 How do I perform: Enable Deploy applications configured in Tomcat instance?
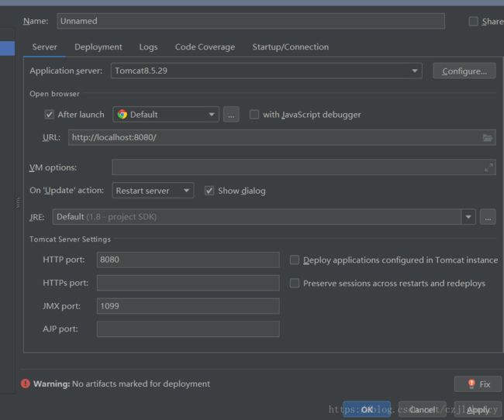click(x=295, y=260)
